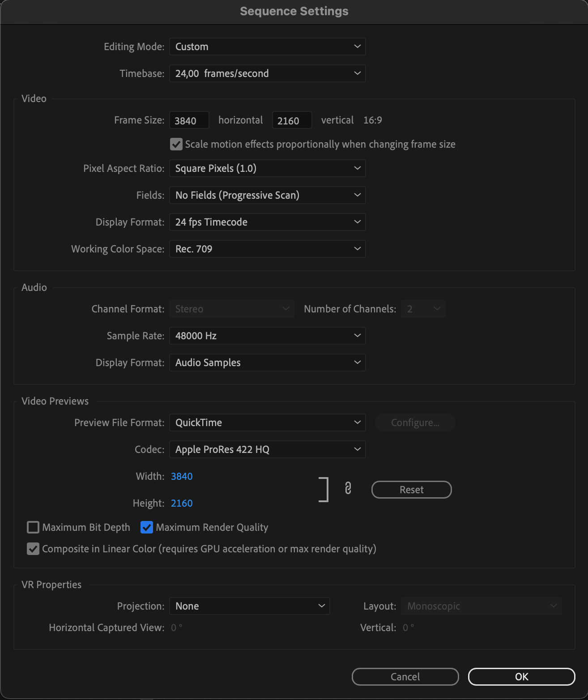Toggle Maximum Bit Depth checkbox
The width and height of the screenshot is (588, 700).
(x=33, y=527)
